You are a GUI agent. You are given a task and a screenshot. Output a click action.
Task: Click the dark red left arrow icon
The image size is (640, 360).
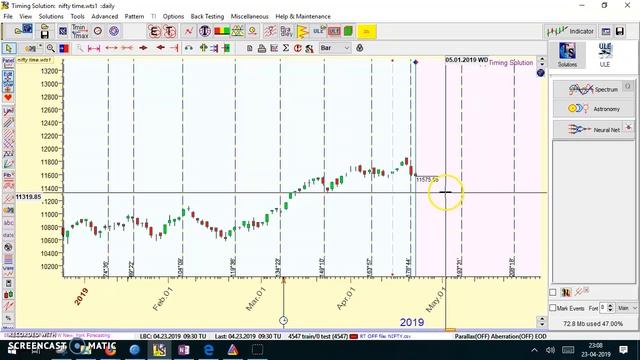point(160,48)
